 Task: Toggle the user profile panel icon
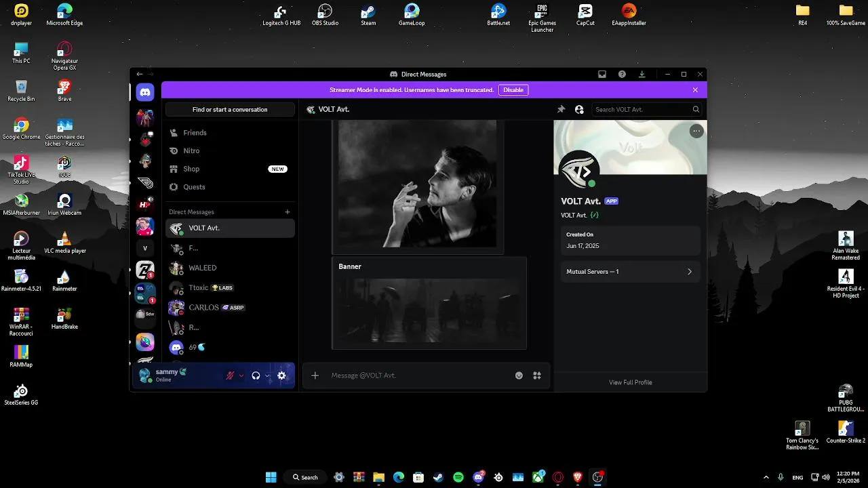pyautogui.click(x=579, y=109)
